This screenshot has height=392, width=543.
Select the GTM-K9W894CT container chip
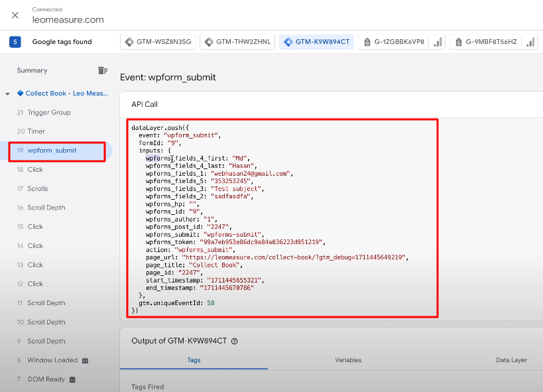click(316, 42)
